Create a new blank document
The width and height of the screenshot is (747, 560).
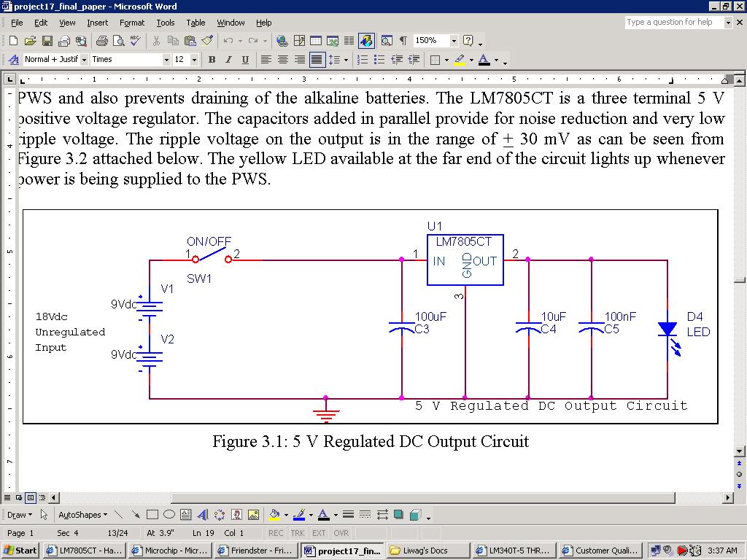(13, 41)
